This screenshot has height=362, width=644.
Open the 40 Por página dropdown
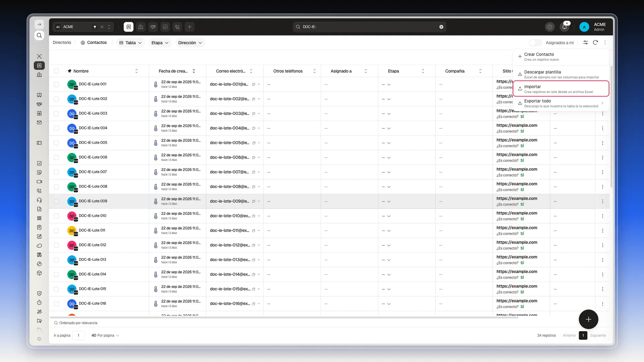coord(105,335)
